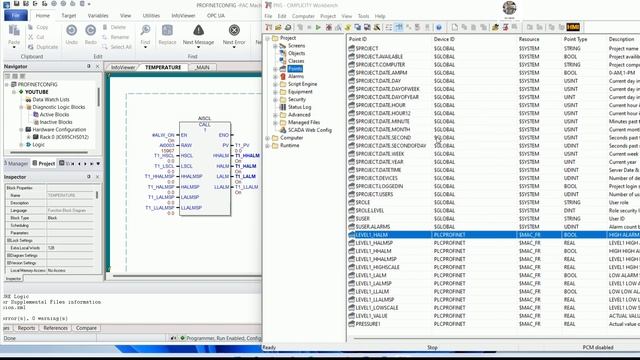Click the first icon of the Workbench toolbar
This screenshot has height=360, width=640.
(269, 27)
